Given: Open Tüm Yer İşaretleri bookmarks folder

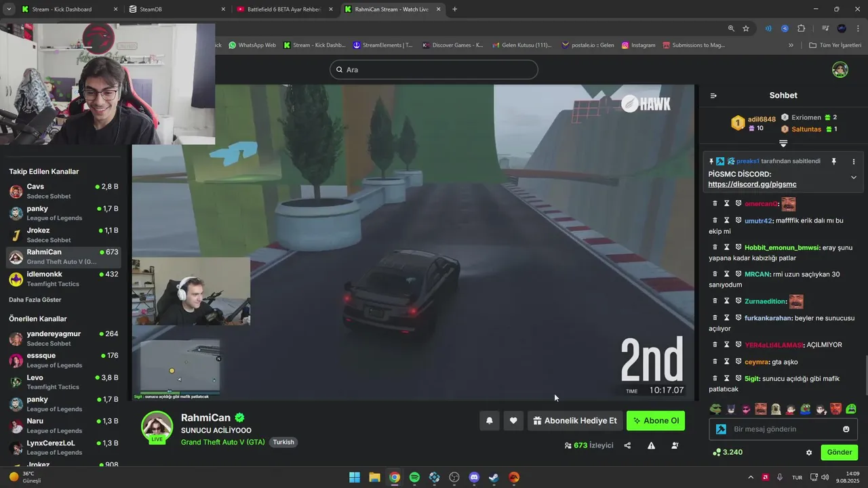Looking at the screenshot, I should (835, 45).
